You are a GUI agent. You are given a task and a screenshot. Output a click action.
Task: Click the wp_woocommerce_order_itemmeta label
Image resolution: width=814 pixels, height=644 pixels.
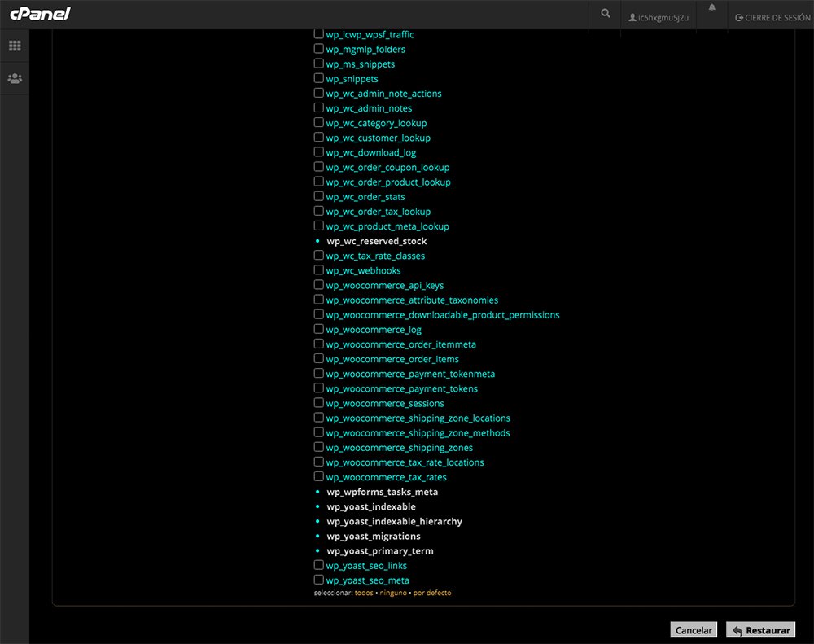point(400,344)
